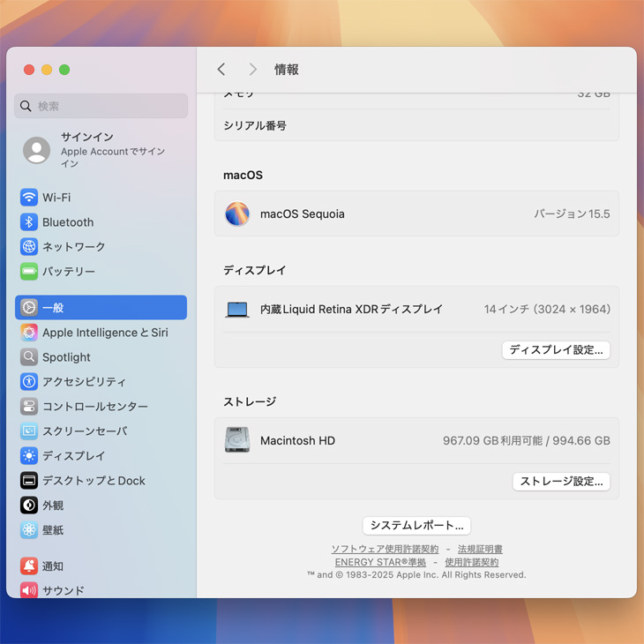Open the 通知 bell icon
Image resolution: width=644 pixels, height=644 pixels.
coord(29,566)
